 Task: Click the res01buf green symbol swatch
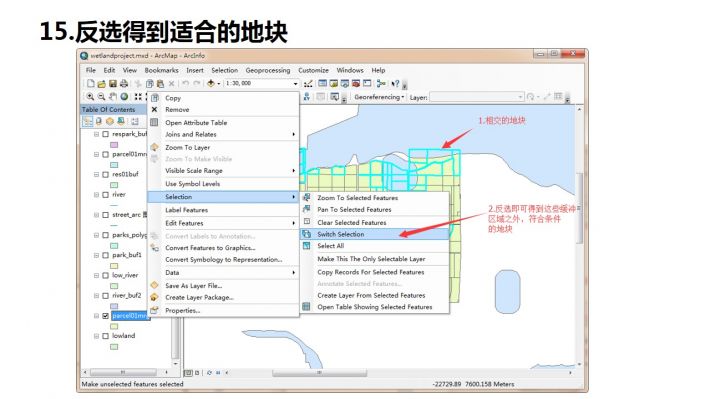coord(114,185)
